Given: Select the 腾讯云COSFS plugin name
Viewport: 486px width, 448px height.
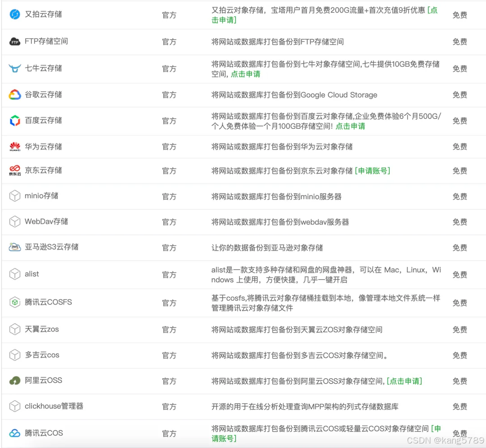Looking at the screenshot, I should pos(48,302).
